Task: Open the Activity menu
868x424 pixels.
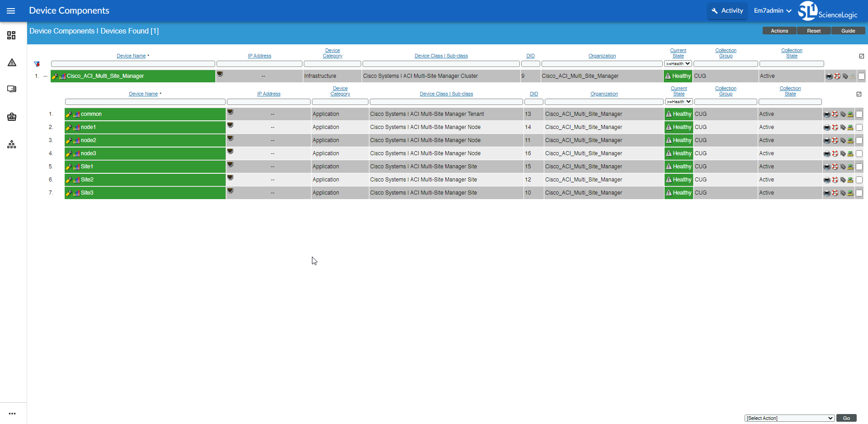Action: coord(727,11)
